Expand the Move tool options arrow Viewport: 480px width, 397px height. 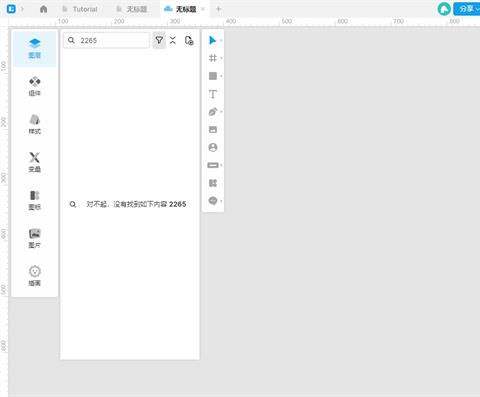coord(221,41)
